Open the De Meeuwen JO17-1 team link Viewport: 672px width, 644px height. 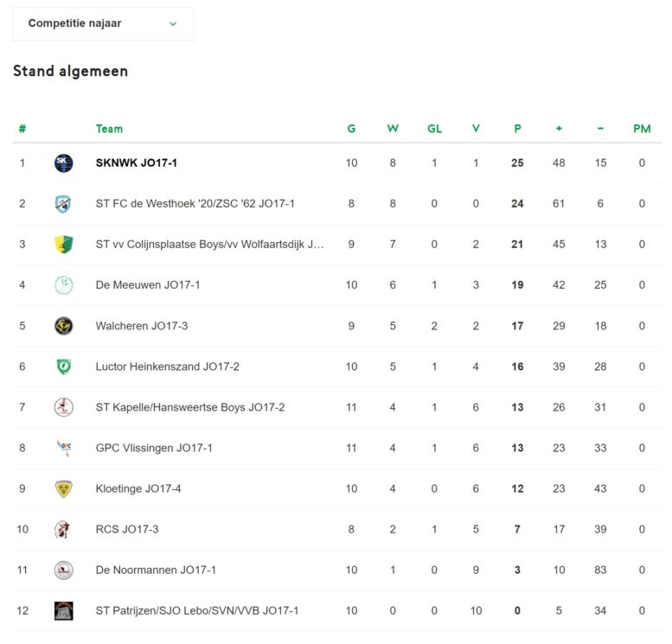tap(148, 285)
